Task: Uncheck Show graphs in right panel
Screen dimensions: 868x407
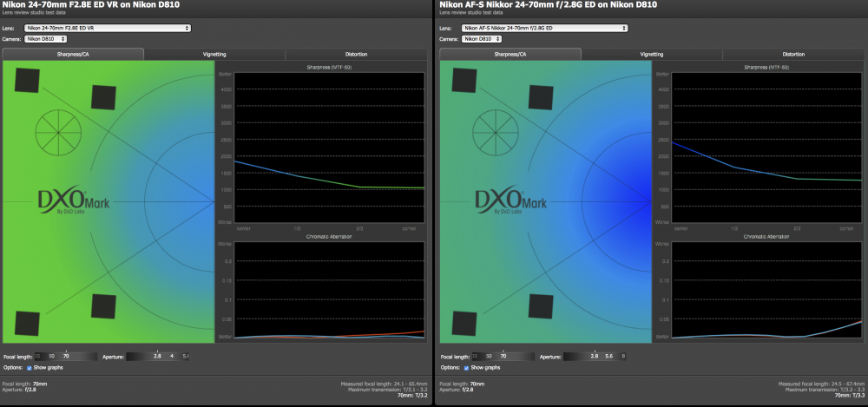Action: (x=467, y=368)
